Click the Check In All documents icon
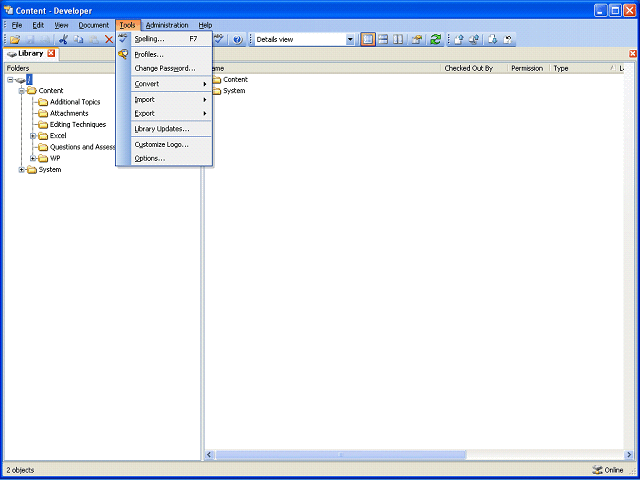 474,40
